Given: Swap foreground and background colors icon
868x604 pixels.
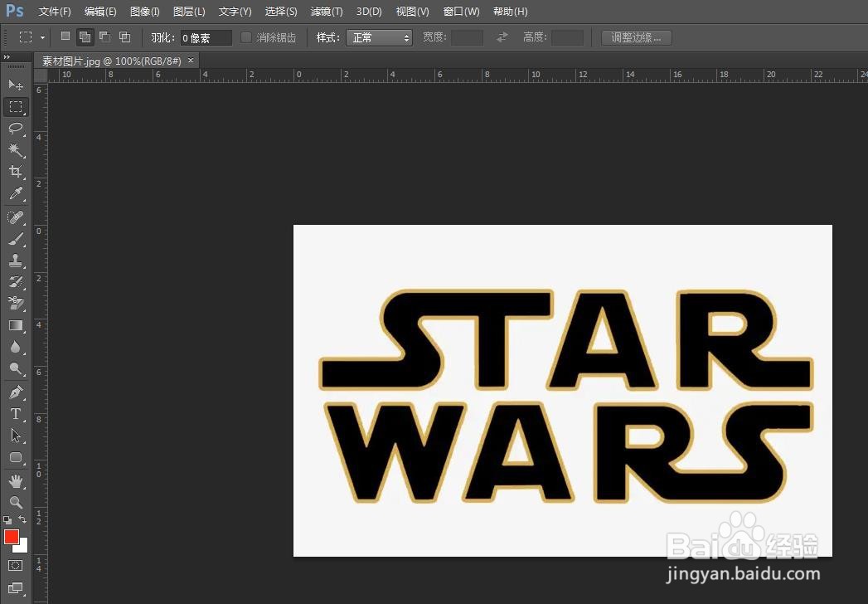Looking at the screenshot, I should [x=22, y=519].
